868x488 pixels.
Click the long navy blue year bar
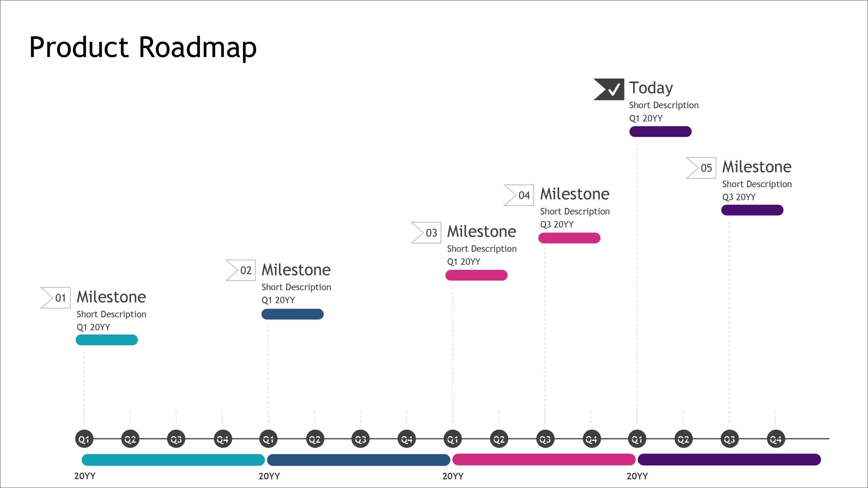click(x=359, y=460)
